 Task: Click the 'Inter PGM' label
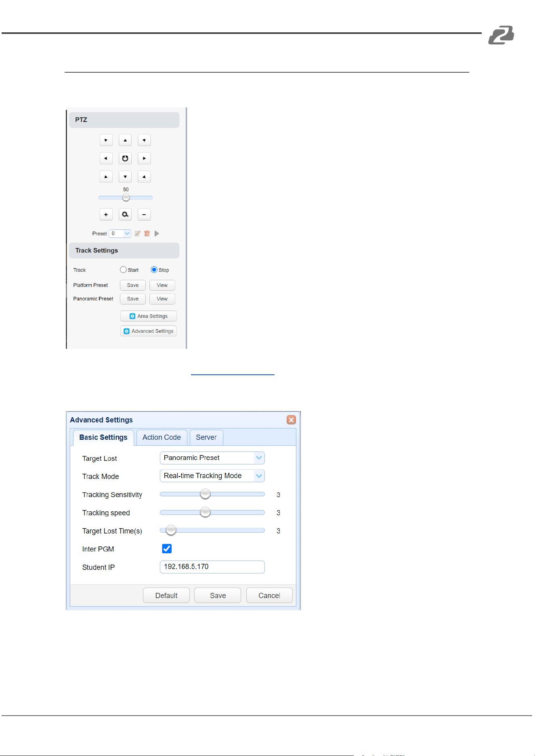click(98, 549)
